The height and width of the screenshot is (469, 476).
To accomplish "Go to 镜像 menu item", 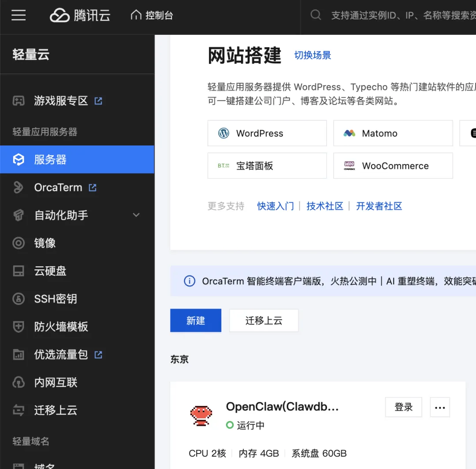I will click(x=45, y=243).
